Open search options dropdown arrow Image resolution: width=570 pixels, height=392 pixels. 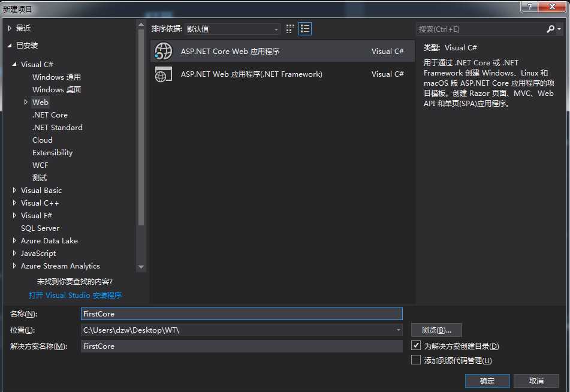point(559,29)
